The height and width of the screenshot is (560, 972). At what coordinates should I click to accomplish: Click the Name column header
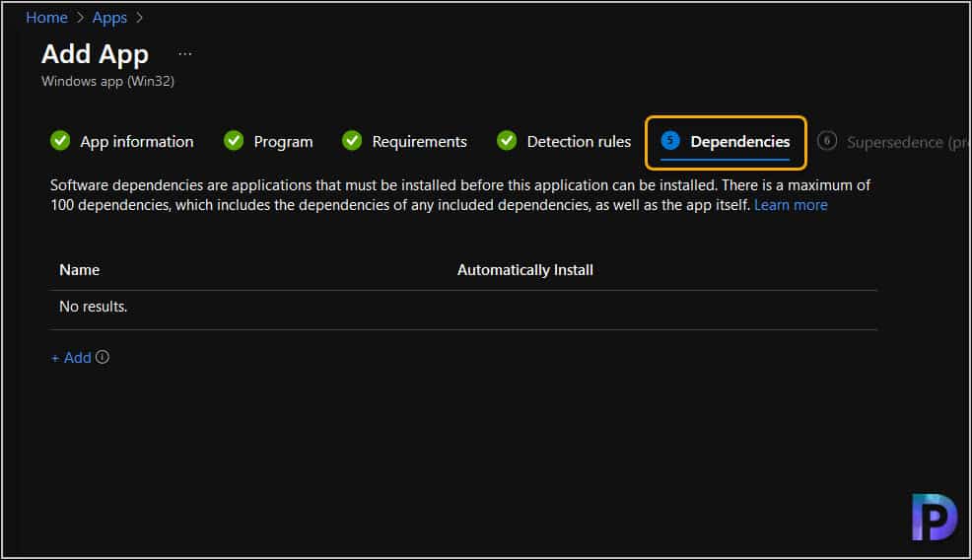[79, 270]
